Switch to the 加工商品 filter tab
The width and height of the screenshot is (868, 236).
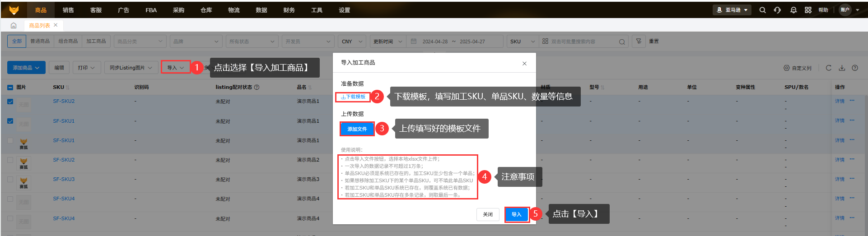[96, 41]
